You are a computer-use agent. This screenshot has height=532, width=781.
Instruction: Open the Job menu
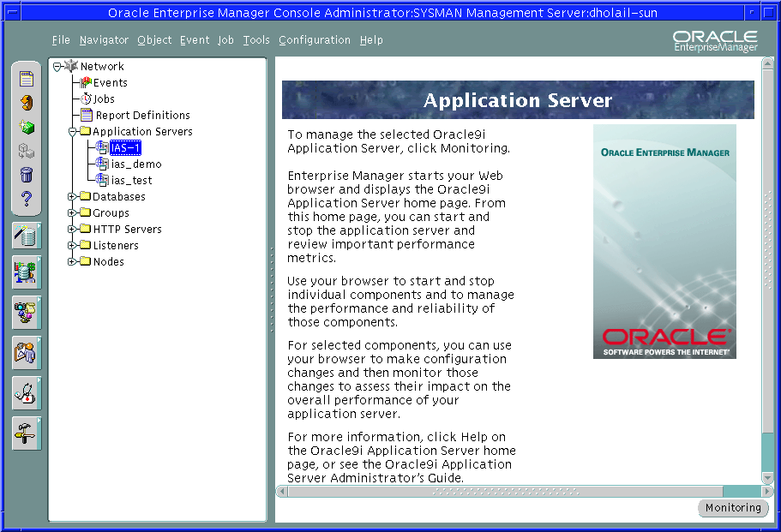coord(225,39)
